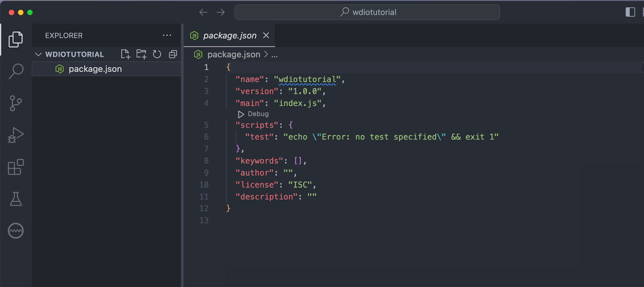This screenshot has height=287, width=644.
Task: Click the closing brace on line 12
Action: [x=228, y=208]
